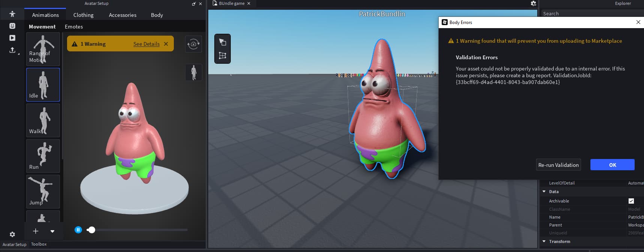The height and width of the screenshot is (252, 644).
Task: Select the viewport selection tool icon
Action: (x=223, y=42)
